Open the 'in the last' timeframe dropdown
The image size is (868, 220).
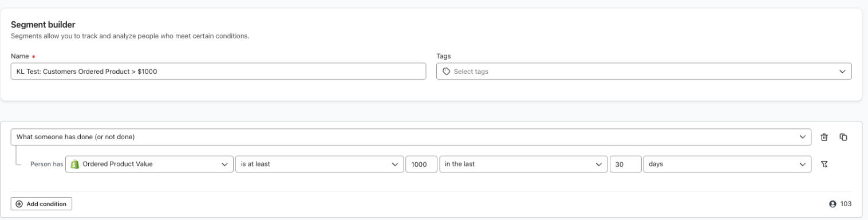[x=523, y=164]
